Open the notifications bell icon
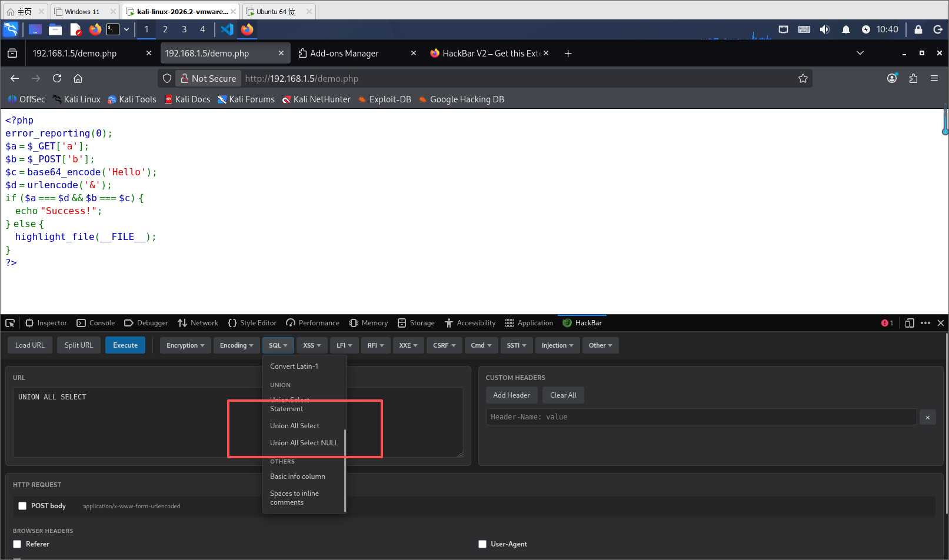Screen dimensions: 949x560 point(845,29)
